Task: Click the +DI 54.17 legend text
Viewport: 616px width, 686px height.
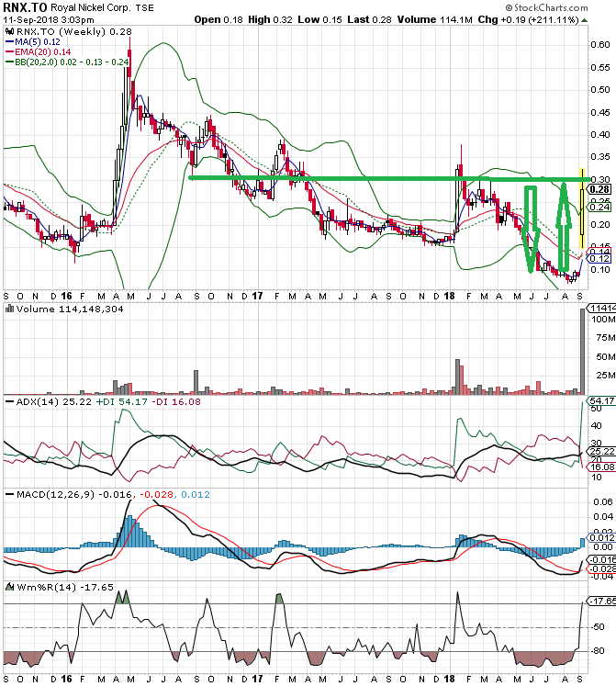Action: point(121,401)
